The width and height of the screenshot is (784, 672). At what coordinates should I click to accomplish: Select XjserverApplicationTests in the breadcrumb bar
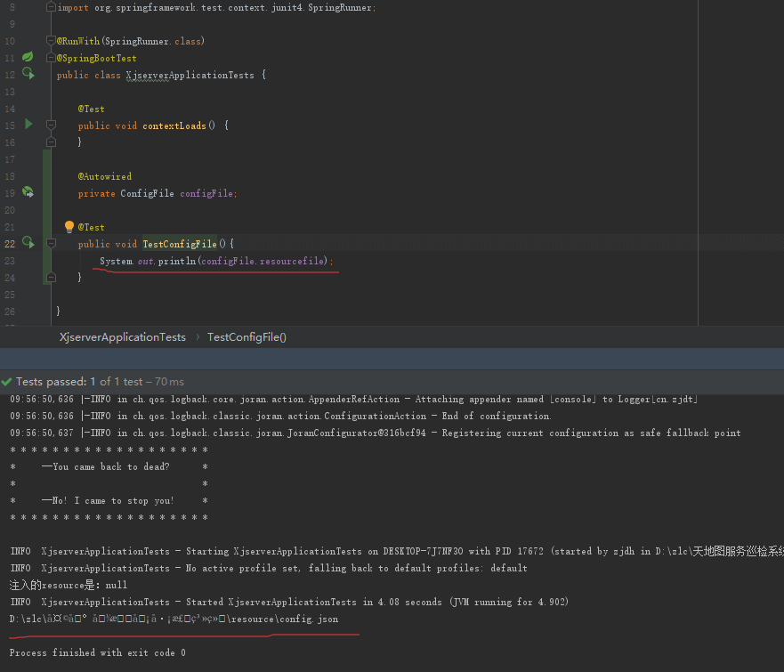pos(123,337)
